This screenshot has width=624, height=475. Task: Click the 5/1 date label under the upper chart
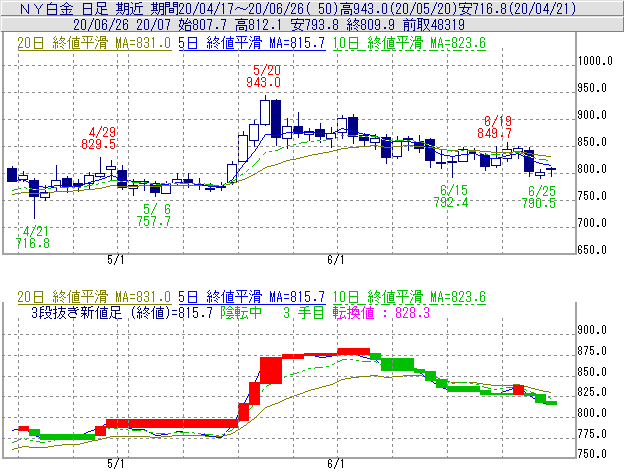pyautogui.click(x=116, y=260)
